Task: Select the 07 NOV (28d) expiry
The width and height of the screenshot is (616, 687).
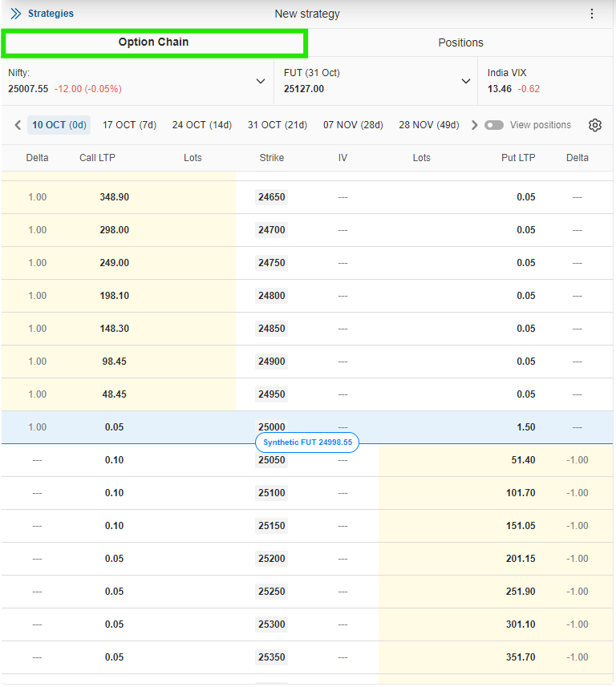Action: coord(353,125)
